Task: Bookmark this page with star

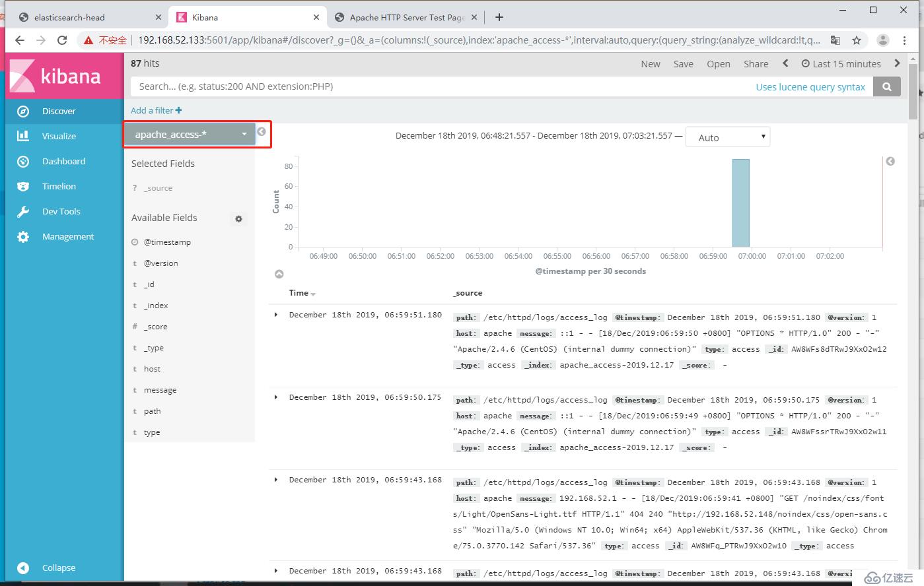Action: click(857, 40)
